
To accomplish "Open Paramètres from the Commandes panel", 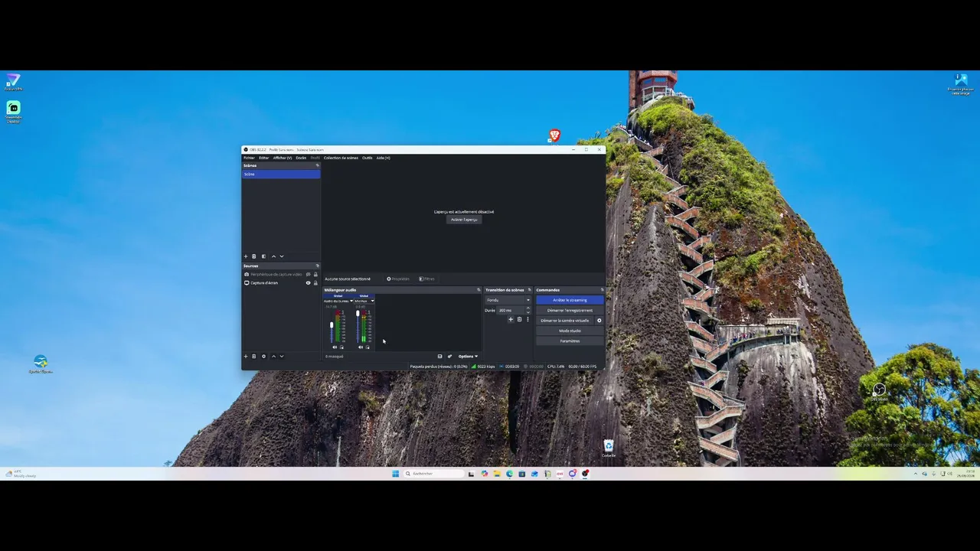I will (570, 341).
